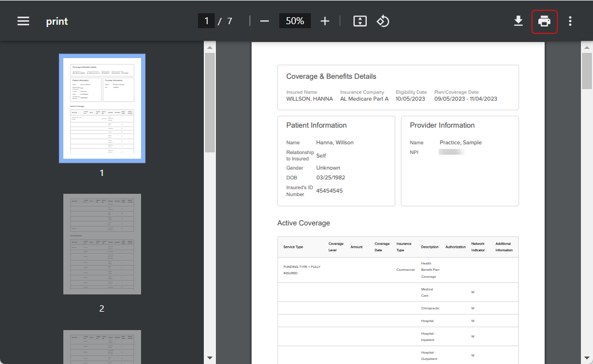Click the fit to page icon

pos(360,21)
